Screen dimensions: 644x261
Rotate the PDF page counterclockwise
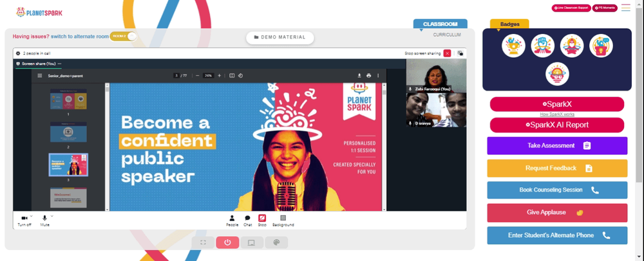241,75
